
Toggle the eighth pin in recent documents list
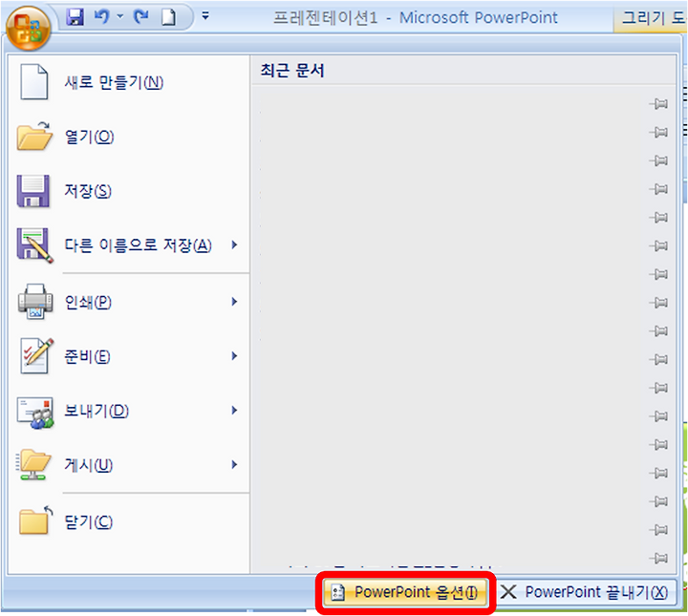coord(658,303)
